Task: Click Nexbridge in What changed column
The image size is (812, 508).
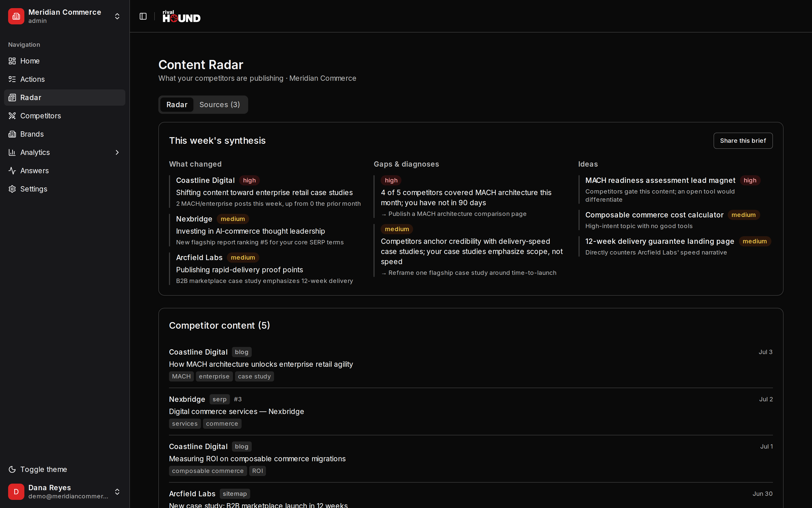Action: point(194,219)
